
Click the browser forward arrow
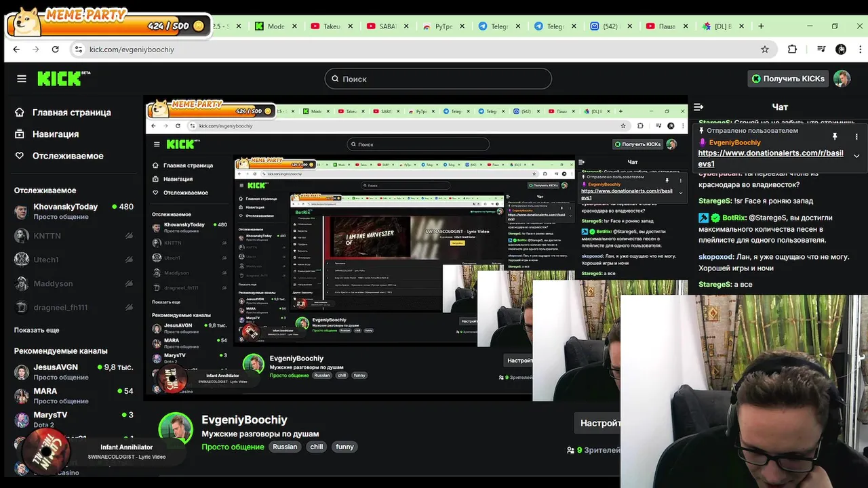click(x=36, y=49)
